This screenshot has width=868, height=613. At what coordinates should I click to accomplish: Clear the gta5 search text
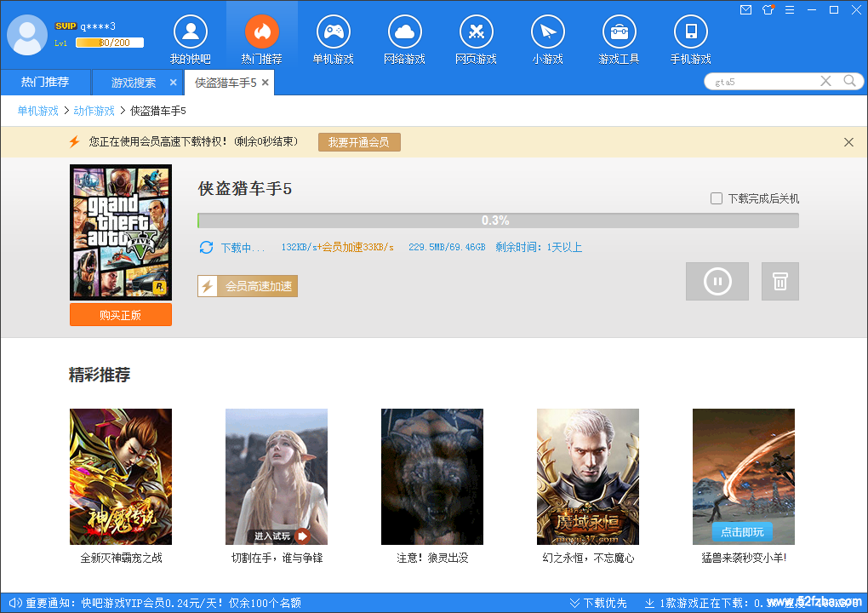click(826, 82)
